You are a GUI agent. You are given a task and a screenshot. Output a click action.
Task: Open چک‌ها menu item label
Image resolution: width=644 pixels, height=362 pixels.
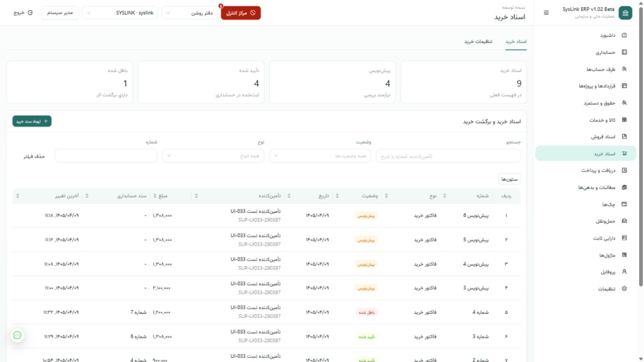coord(609,205)
